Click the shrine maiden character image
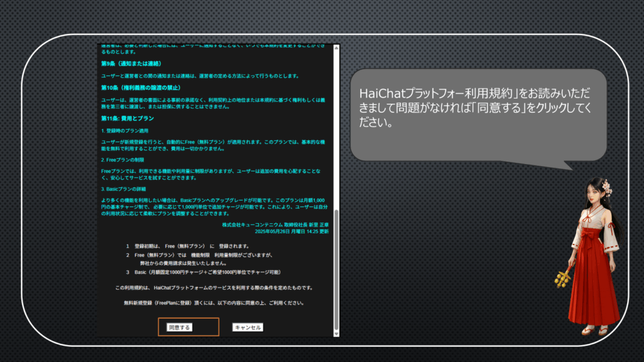 589,256
